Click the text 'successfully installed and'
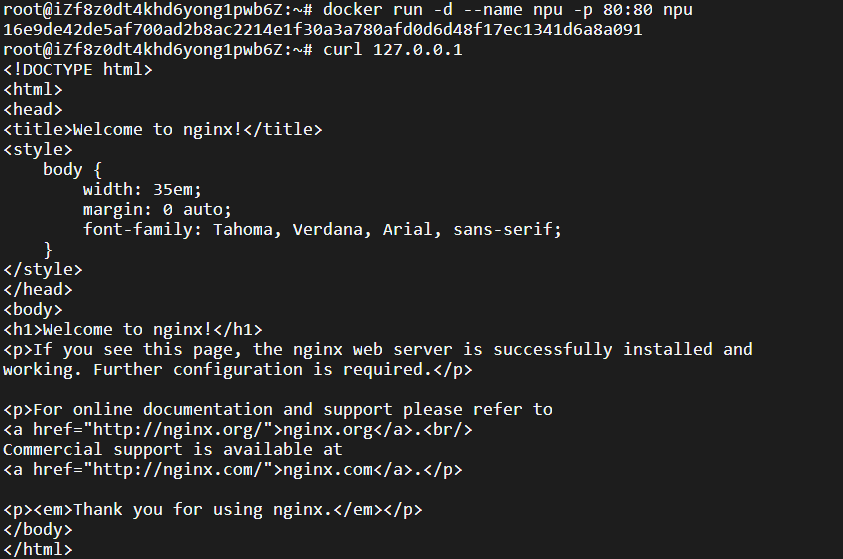Image resolution: width=843 pixels, height=559 pixels. click(x=623, y=349)
